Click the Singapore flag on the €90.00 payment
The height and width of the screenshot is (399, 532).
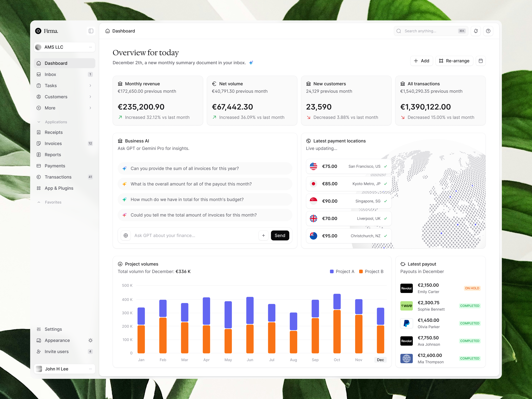313,201
